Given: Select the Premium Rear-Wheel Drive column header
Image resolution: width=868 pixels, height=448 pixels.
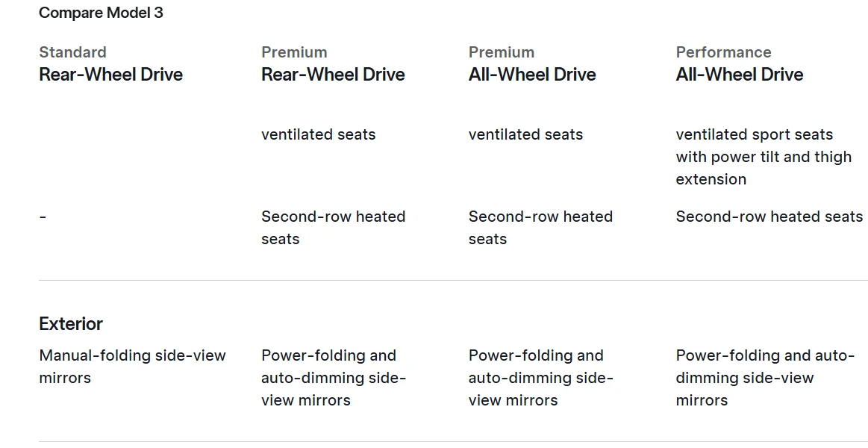Looking at the screenshot, I should [x=333, y=64].
